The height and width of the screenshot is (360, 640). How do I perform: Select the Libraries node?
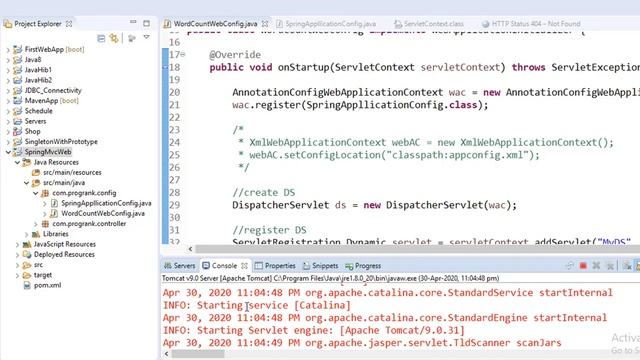pyautogui.click(x=56, y=234)
